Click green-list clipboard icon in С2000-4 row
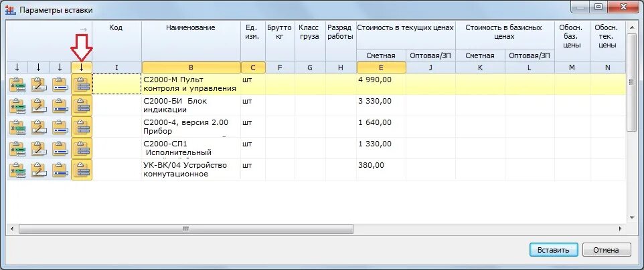Screen dimensions: 644x270 click(x=17, y=127)
